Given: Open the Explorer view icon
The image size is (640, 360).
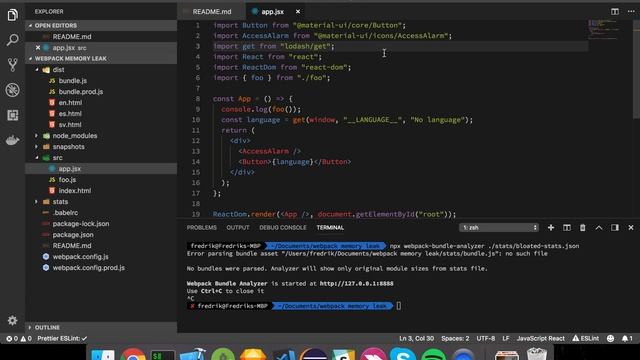Looking at the screenshot, I should pos(12,15).
